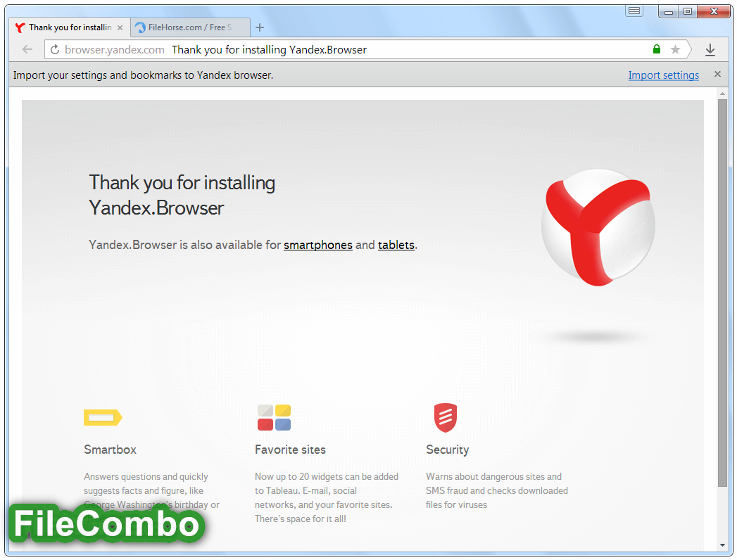Click the scrollbar up arrow
Screen dimensions: 737x560
(722, 94)
